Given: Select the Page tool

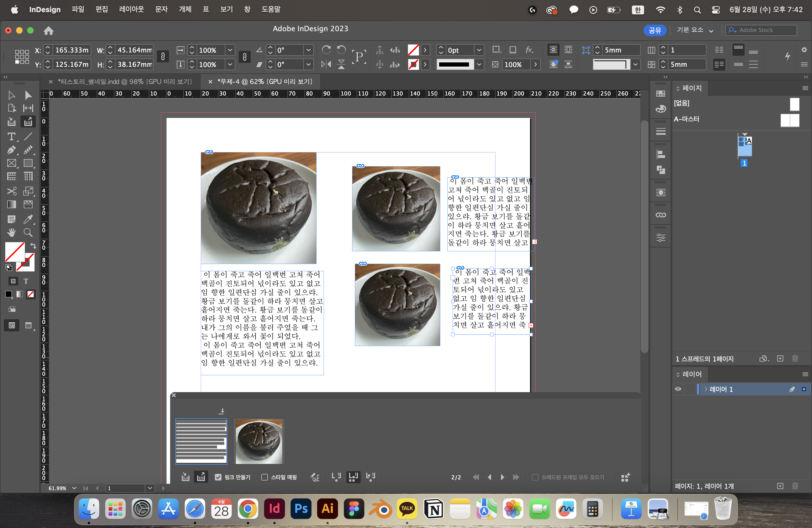Looking at the screenshot, I should tap(12, 109).
